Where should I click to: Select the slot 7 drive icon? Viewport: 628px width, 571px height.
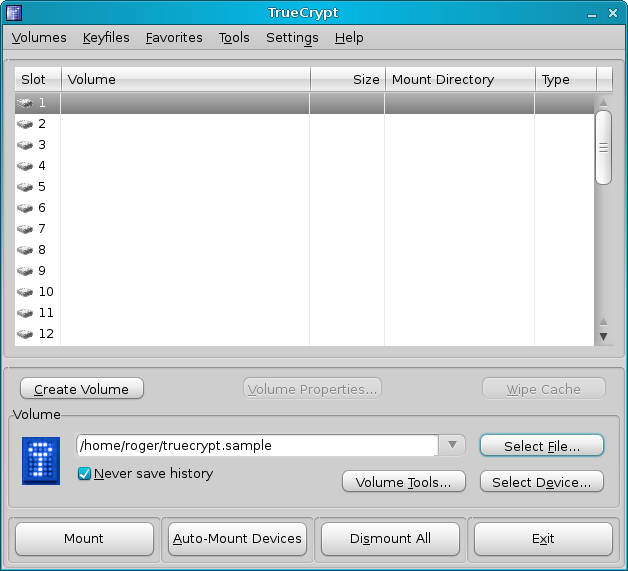tap(25, 229)
